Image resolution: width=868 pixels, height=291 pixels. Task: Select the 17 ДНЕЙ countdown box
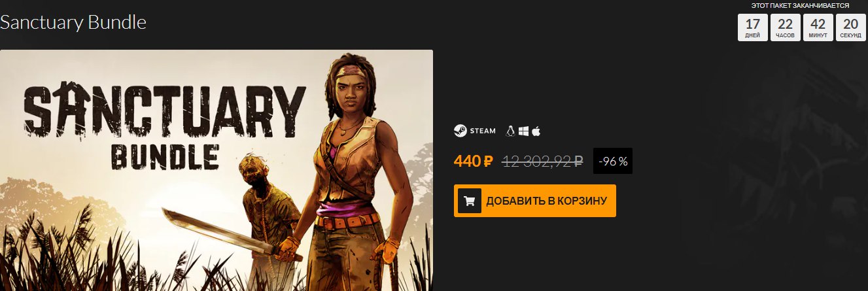(752, 27)
